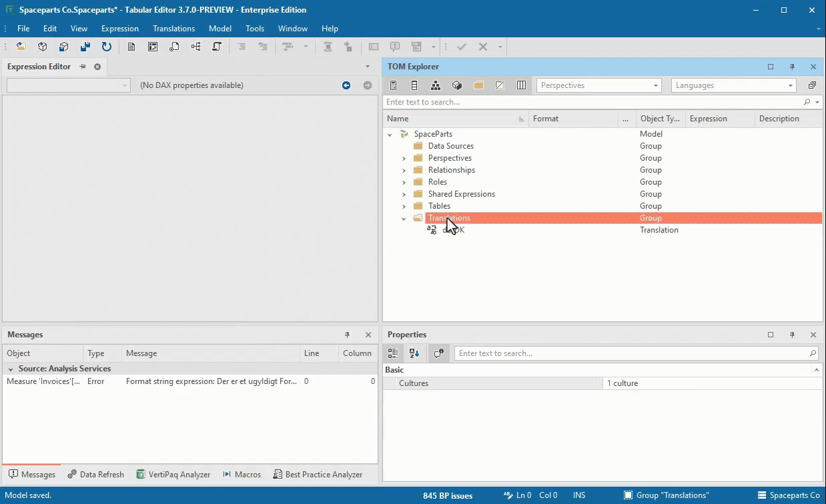Expand the Perspectives folder node
Viewport: 826px width, 504px height.
tap(404, 159)
